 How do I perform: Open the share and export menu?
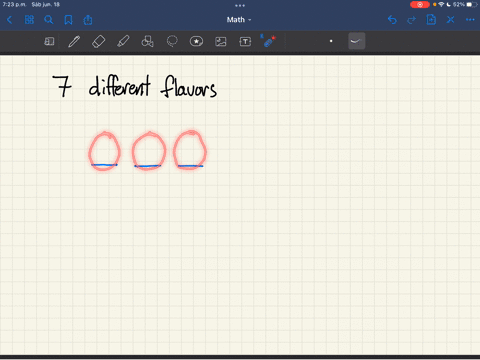point(88,20)
